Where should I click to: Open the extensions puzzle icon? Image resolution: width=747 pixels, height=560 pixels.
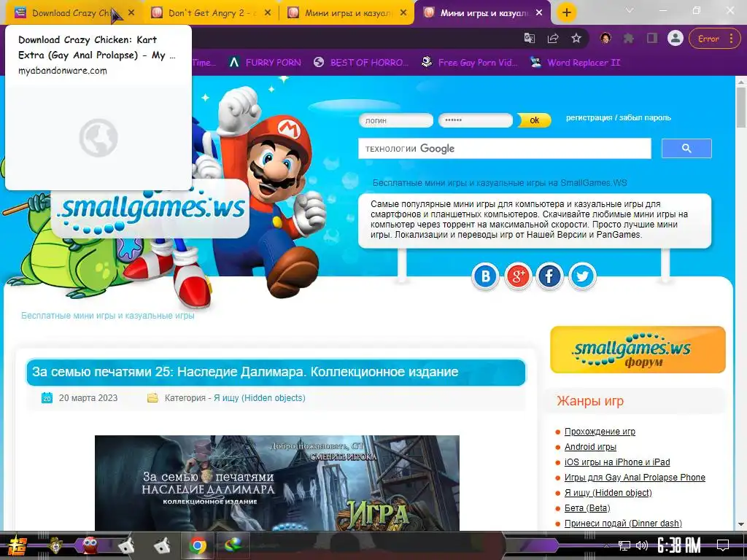pos(629,39)
